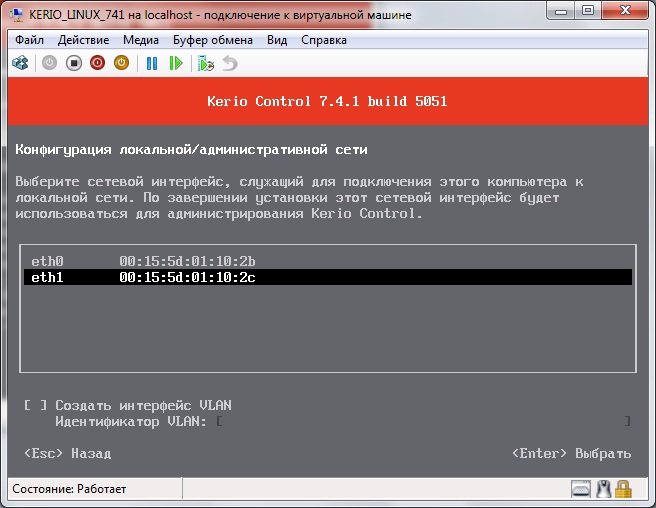Click the orange Save state icon
Image resolution: width=656 pixels, height=508 pixels.
[x=121, y=64]
